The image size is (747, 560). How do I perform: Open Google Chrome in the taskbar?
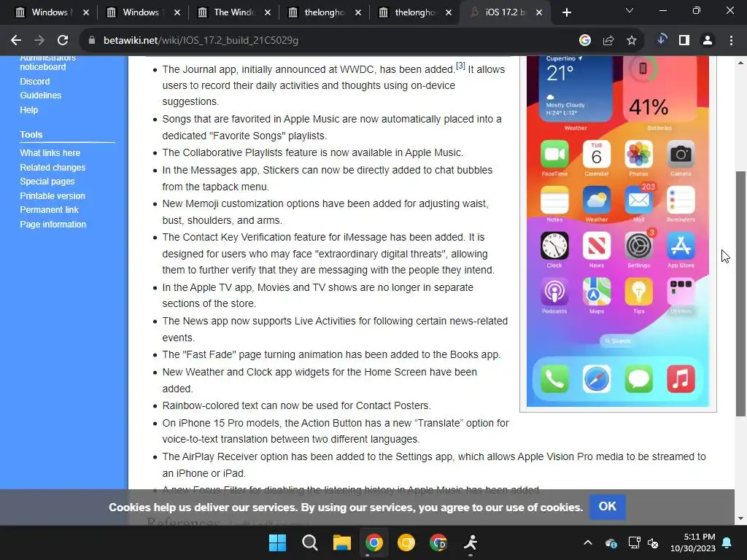pyautogui.click(x=374, y=542)
